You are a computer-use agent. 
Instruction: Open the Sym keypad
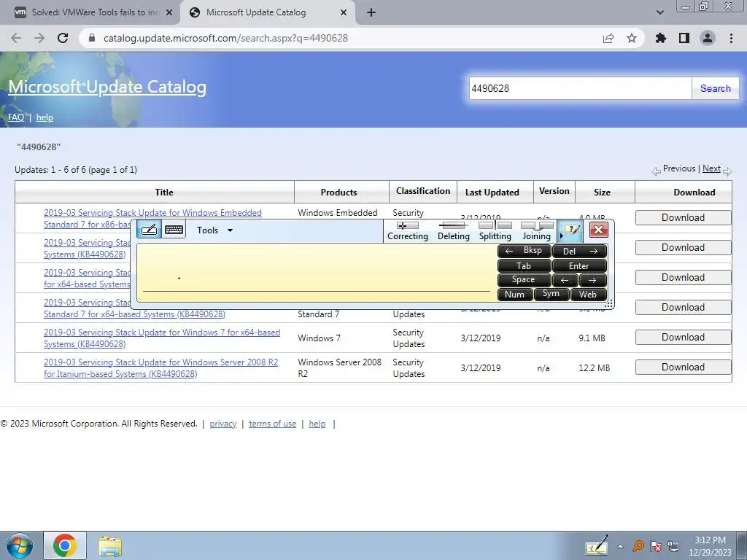click(x=551, y=295)
